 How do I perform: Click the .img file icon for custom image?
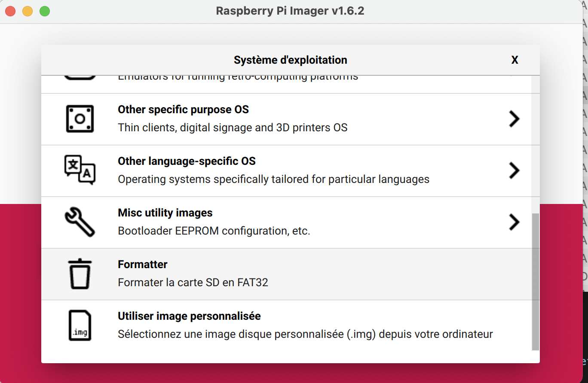tap(80, 326)
